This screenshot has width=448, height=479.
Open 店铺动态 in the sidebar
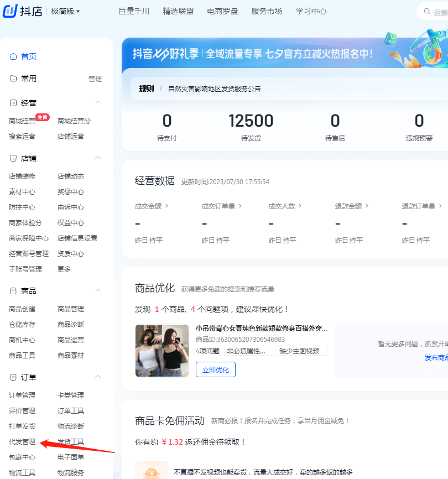pyautogui.click(x=71, y=176)
